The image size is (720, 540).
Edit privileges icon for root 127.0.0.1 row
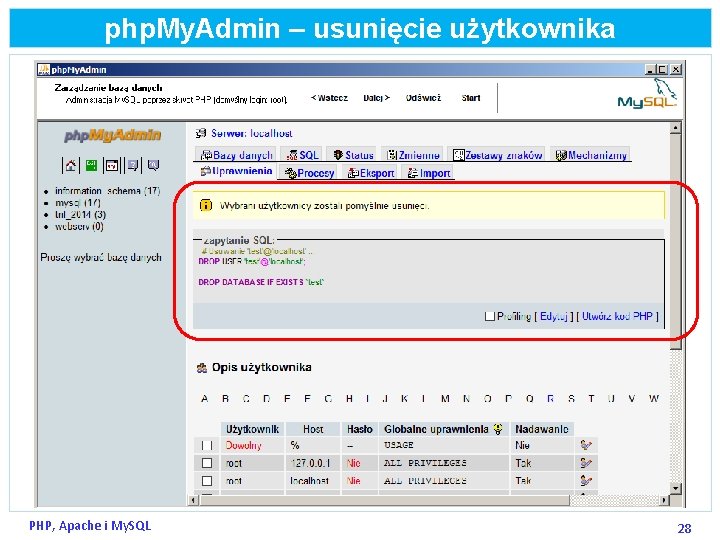(x=585, y=463)
